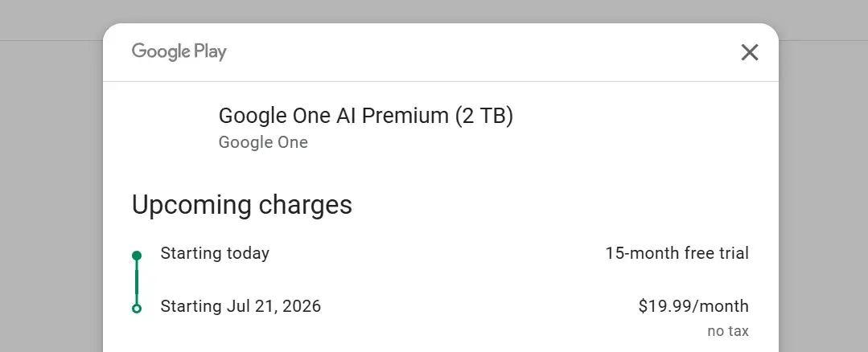The height and width of the screenshot is (352, 868).
Task: Click the empty header space between logo and close
Action: coord(483,53)
